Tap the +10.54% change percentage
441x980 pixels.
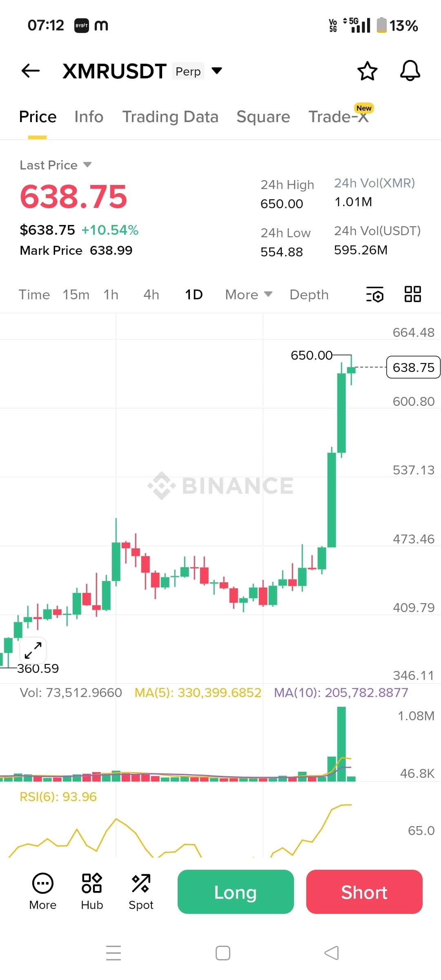[110, 230]
